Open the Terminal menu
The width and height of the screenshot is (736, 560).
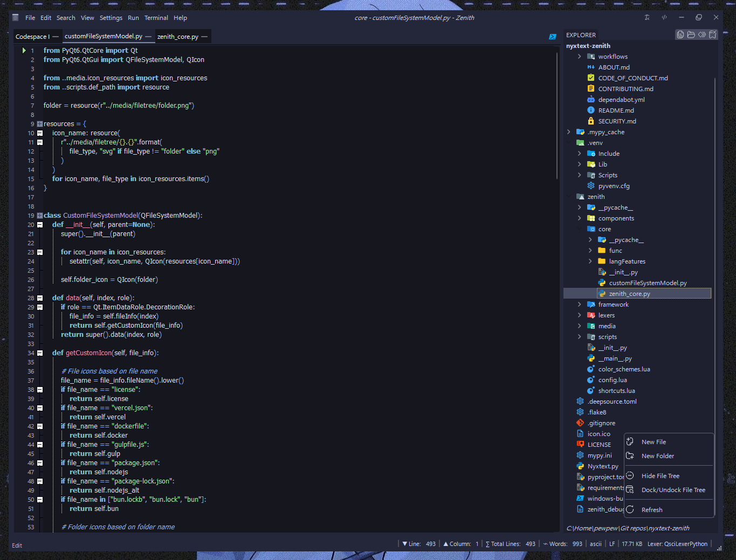click(156, 18)
